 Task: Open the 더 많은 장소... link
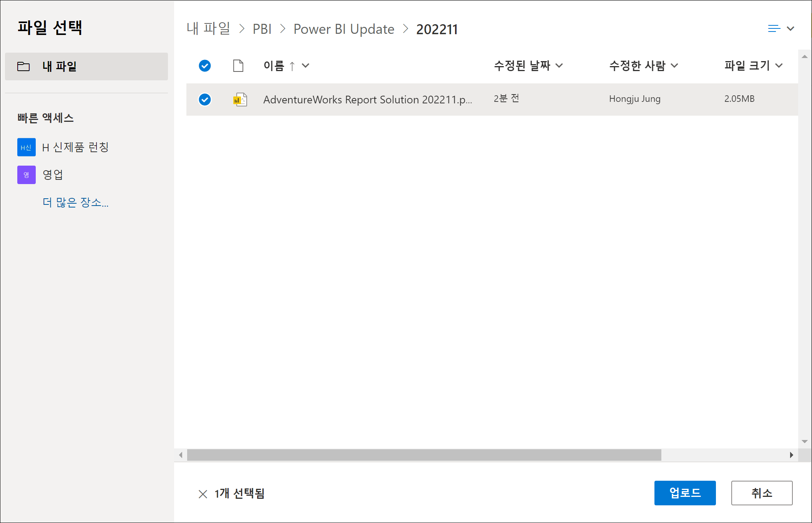tap(75, 203)
